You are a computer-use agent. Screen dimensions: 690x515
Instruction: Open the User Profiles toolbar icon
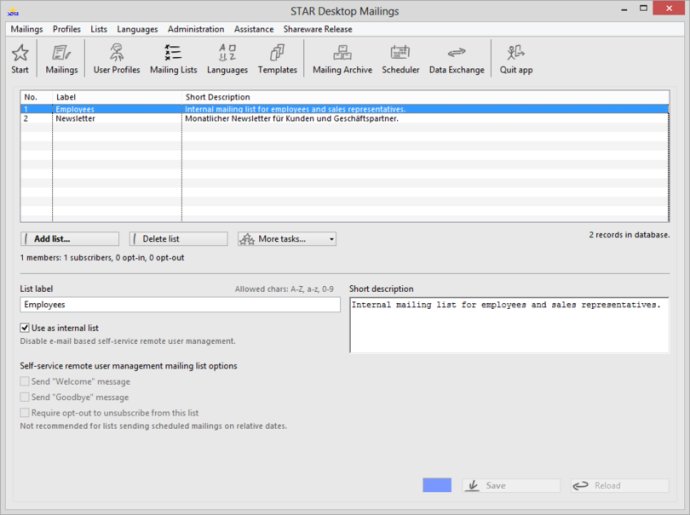tap(117, 59)
